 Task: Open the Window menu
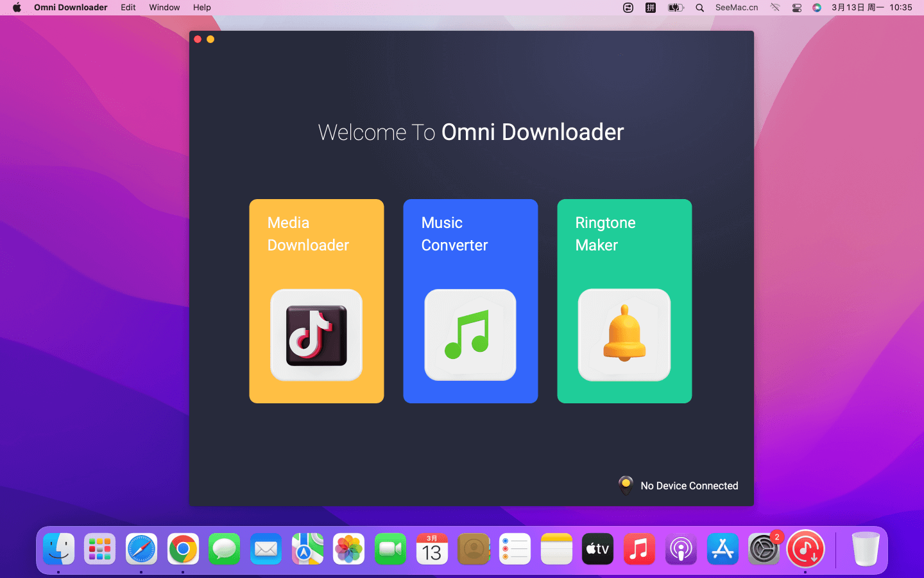tap(164, 8)
